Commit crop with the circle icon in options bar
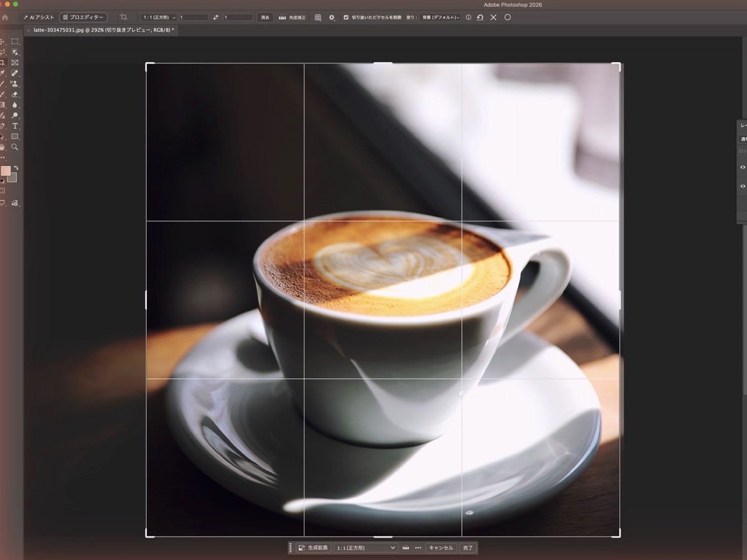This screenshot has width=747, height=560. point(507,17)
